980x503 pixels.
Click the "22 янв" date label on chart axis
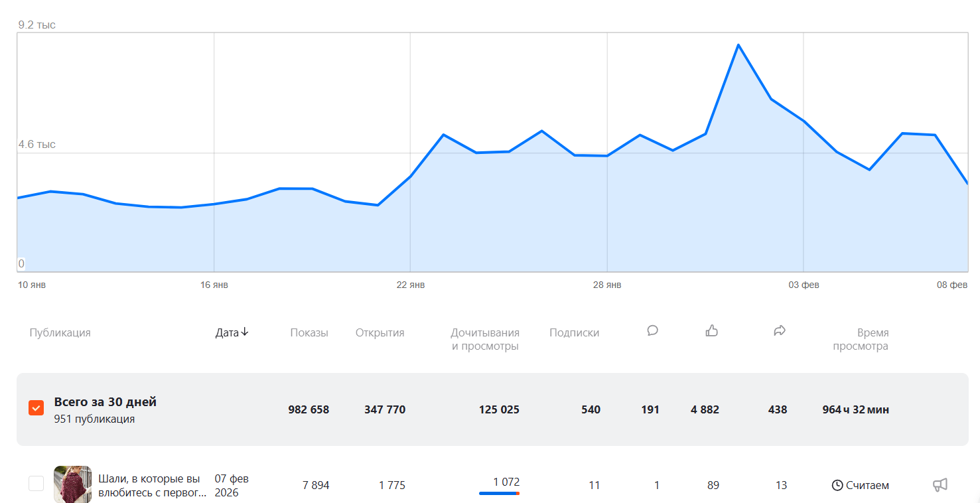411,285
